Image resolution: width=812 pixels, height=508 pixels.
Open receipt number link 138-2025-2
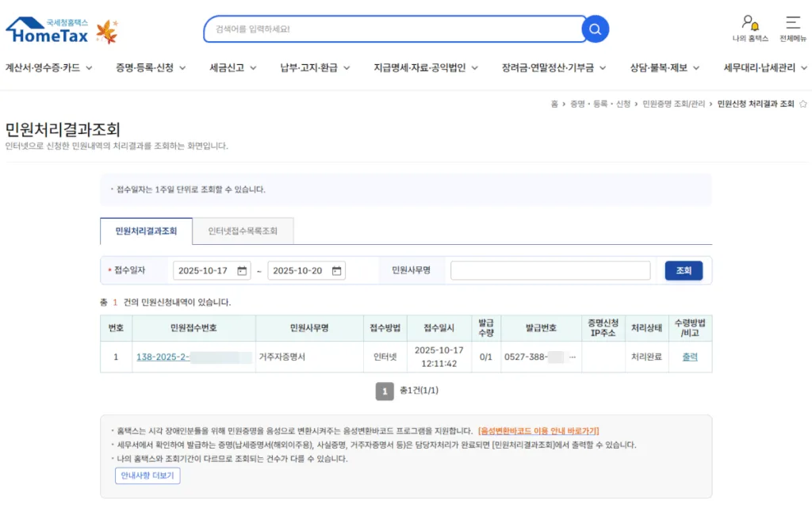click(x=163, y=357)
